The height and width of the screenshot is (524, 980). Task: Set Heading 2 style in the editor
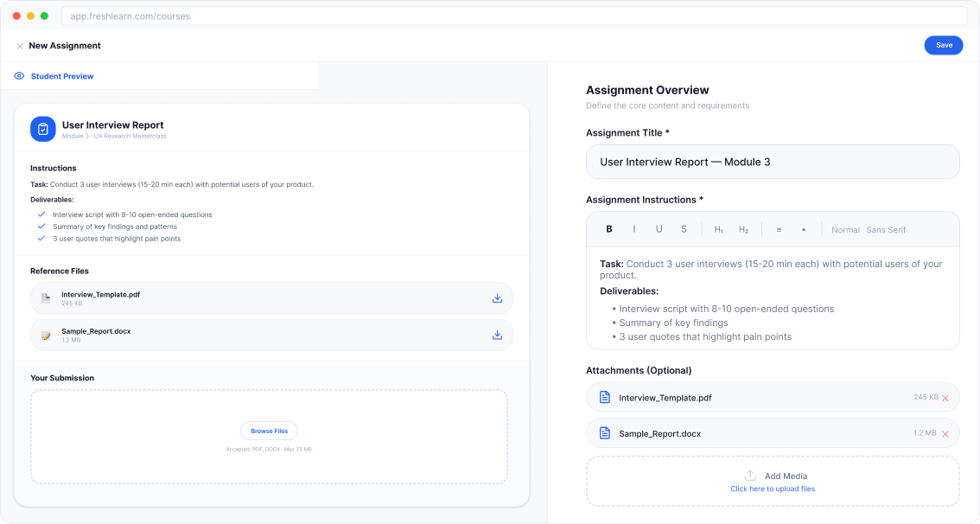point(743,229)
